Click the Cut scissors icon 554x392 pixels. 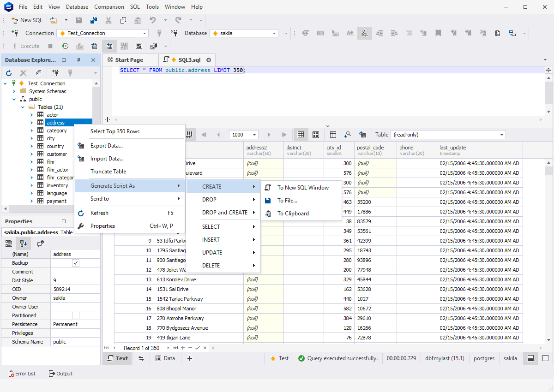(x=108, y=20)
